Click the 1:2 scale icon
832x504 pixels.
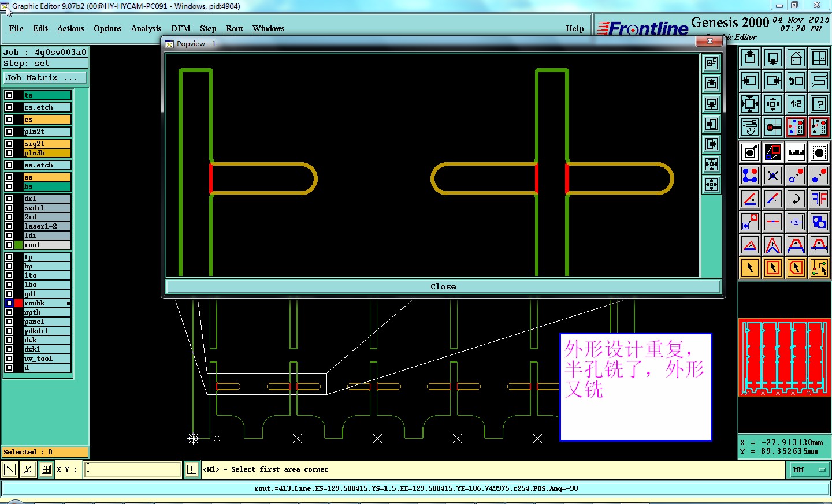tap(796, 104)
